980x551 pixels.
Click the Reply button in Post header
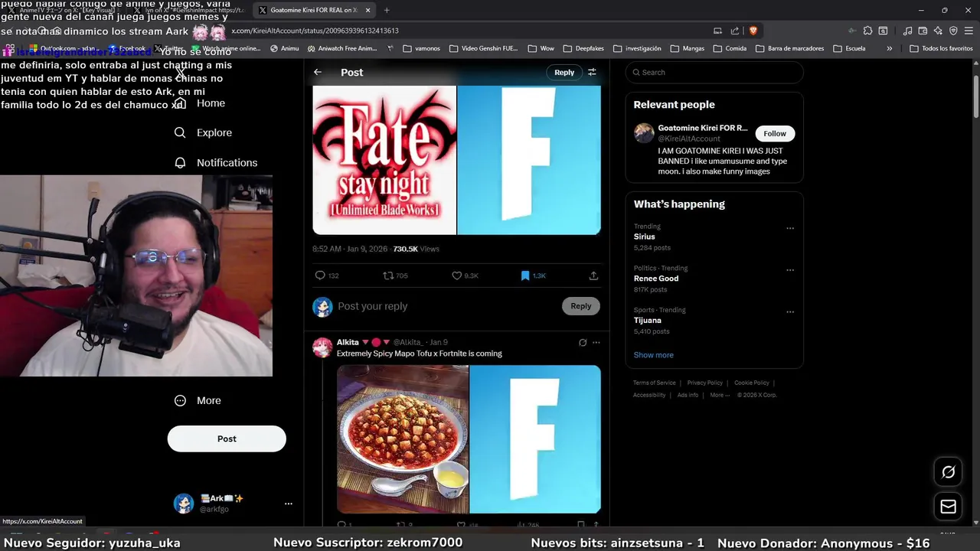point(564,72)
